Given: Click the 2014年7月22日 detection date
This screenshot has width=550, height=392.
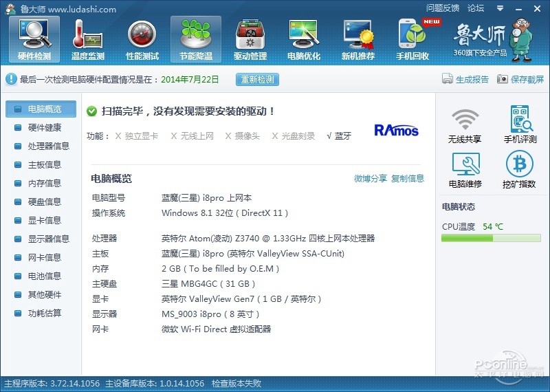Looking at the screenshot, I should [x=190, y=80].
